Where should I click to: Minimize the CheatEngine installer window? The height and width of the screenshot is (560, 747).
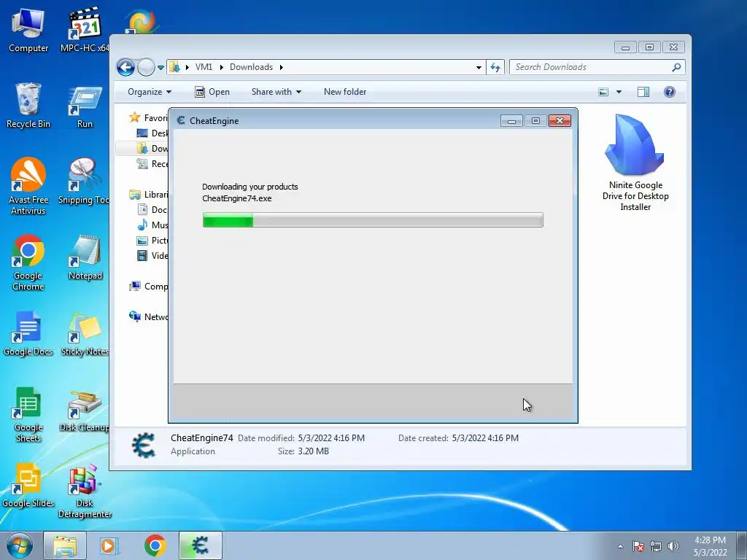pyautogui.click(x=511, y=121)
